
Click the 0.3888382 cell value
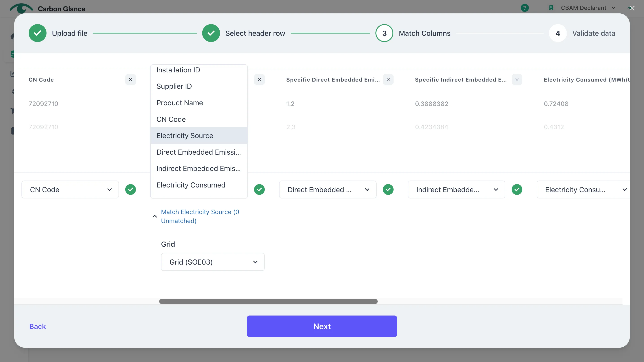[x=432, y=104]
